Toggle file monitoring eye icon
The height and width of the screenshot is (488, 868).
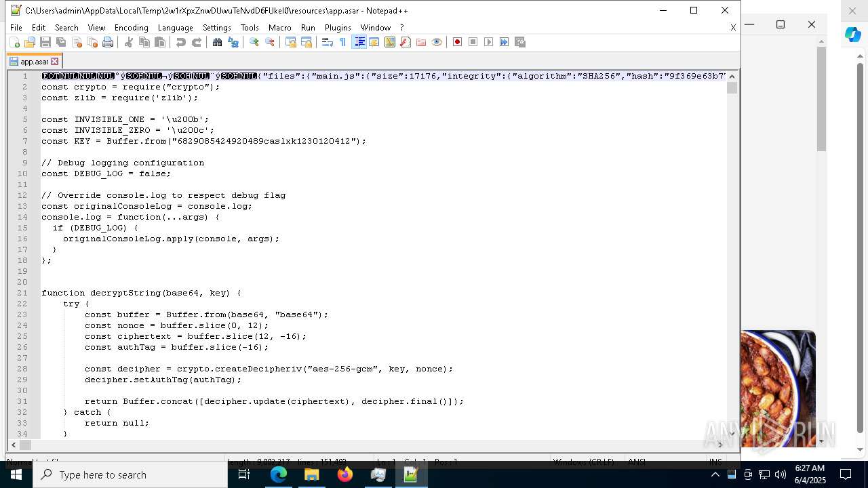436,42
